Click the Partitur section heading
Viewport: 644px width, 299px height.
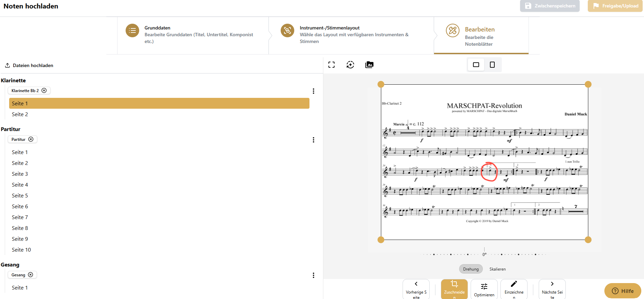pos(10,129)
